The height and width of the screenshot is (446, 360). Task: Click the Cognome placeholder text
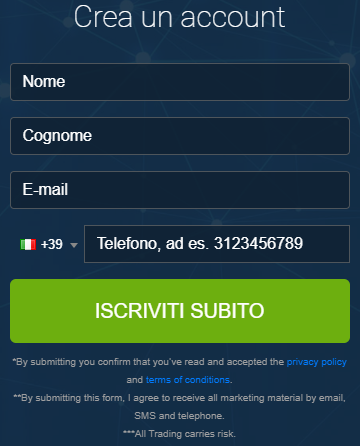pyautogui.click(x=57, y=136)
